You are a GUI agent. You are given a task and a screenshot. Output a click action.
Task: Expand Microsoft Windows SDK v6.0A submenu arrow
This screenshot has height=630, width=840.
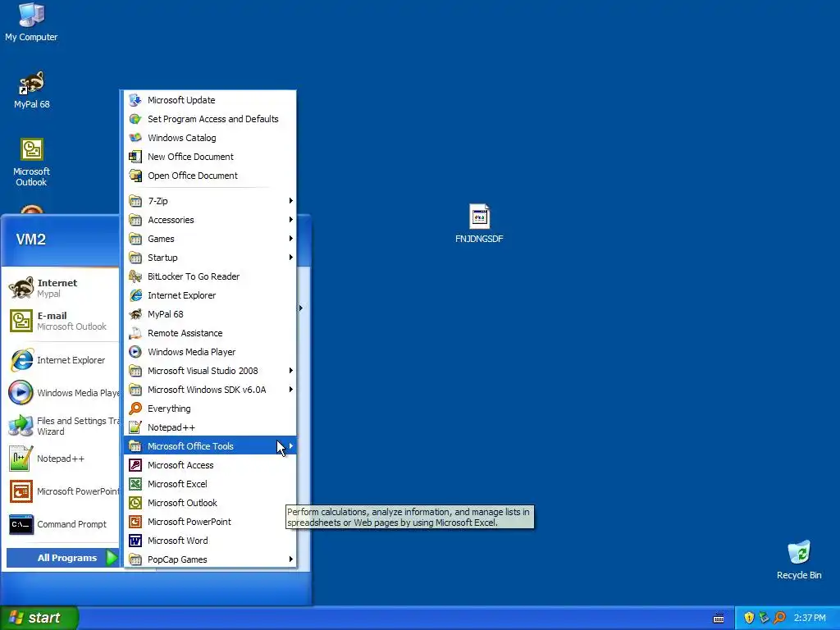coord(291,390)
